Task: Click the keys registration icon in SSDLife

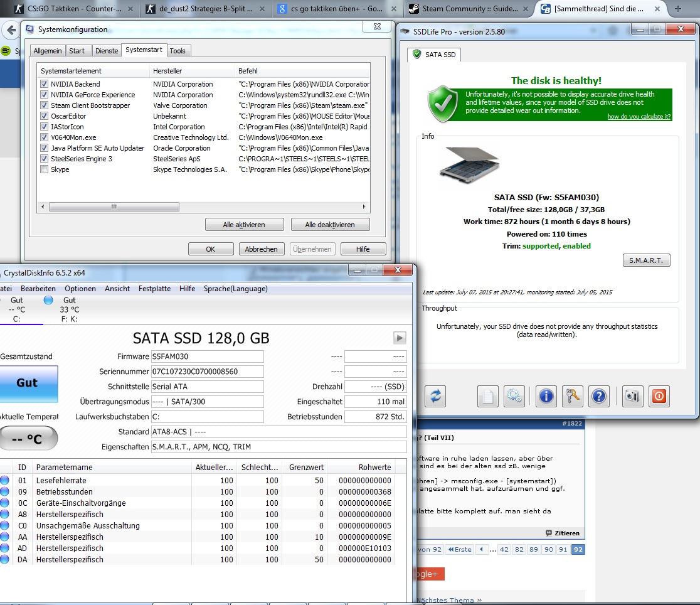Action: [x=572, y=397]
